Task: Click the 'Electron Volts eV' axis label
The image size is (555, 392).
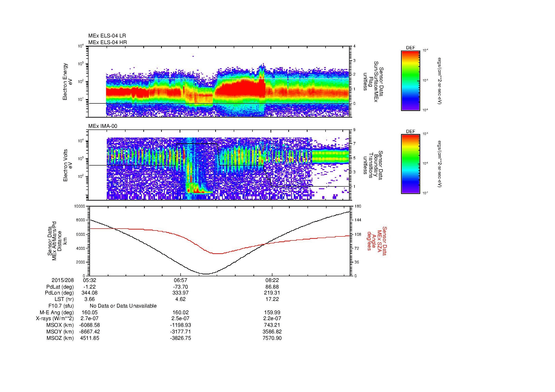Action: (x=68, y=166)
